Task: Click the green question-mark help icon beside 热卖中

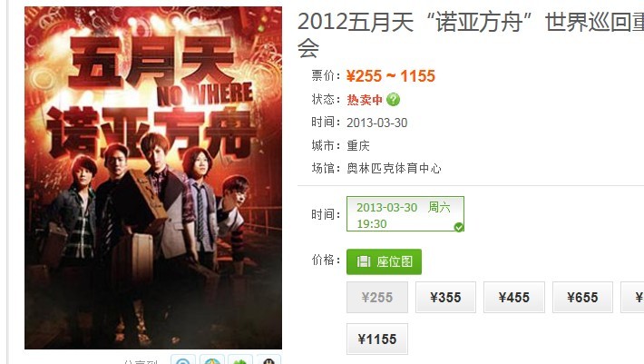Action: point(393,100)
